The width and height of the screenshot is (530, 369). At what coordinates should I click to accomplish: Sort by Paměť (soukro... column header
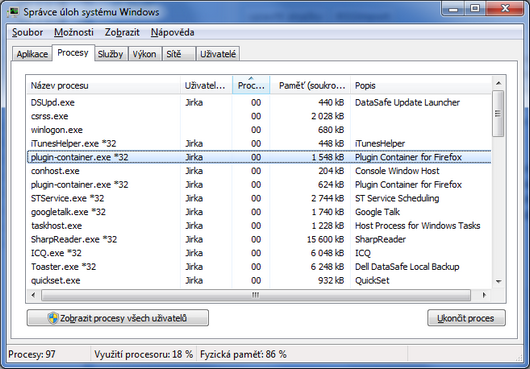click(310, 85)
